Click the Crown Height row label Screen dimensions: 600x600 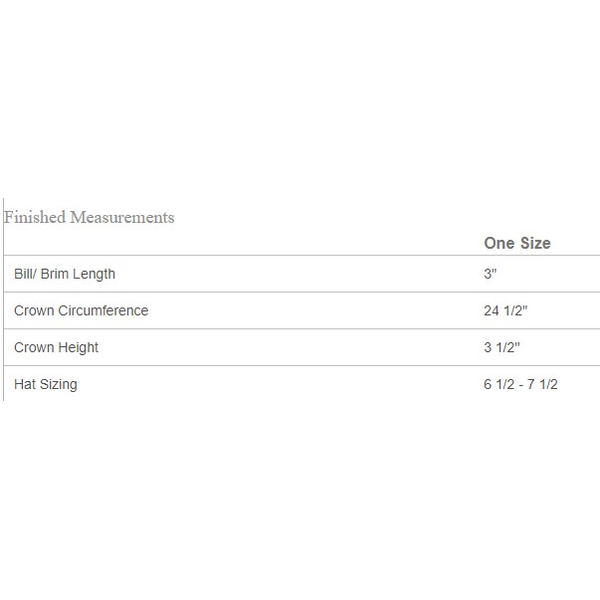point(56,348)
